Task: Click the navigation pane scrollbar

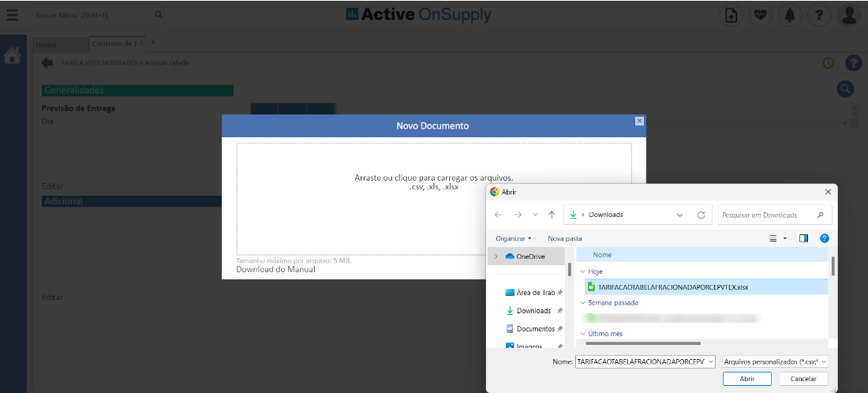Action: pos(569,270)
